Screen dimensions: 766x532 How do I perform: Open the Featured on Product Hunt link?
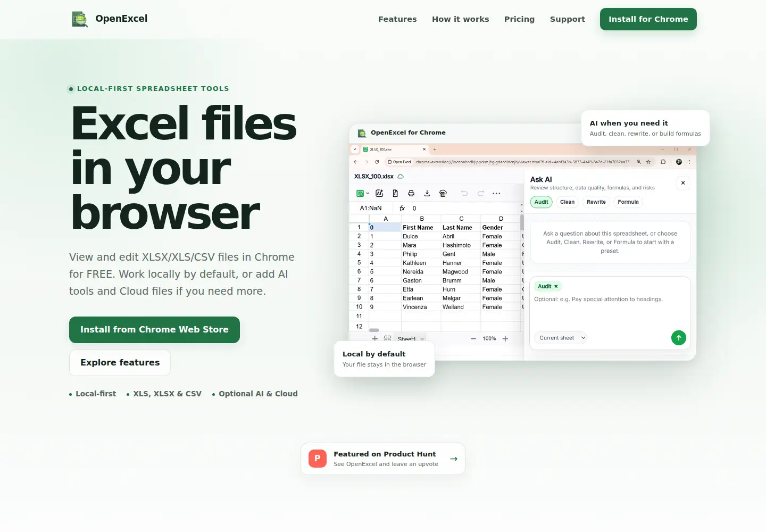pyautogui.click(x=383, y=459)
